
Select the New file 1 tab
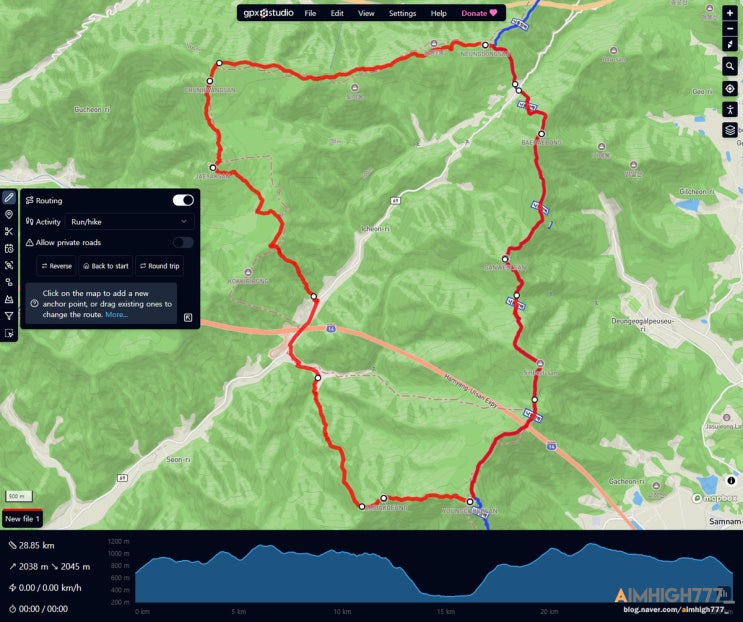click(22, 519)
